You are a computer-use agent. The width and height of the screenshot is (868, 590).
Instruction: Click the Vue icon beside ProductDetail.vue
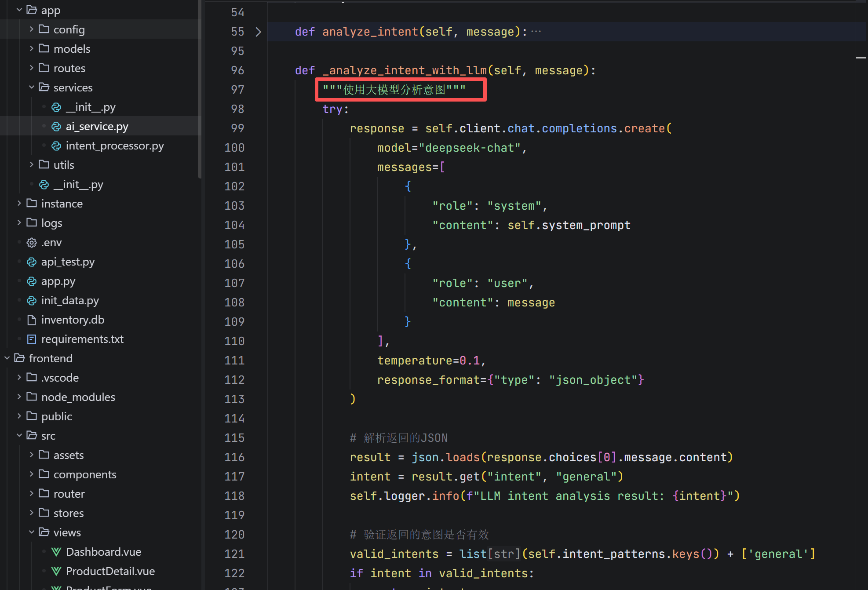pos(56,572)
